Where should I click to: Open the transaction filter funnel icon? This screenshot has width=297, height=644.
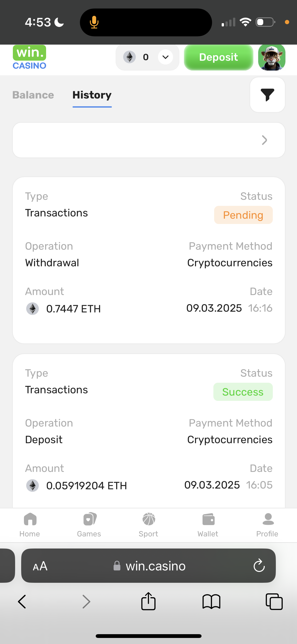click(267, 95)
